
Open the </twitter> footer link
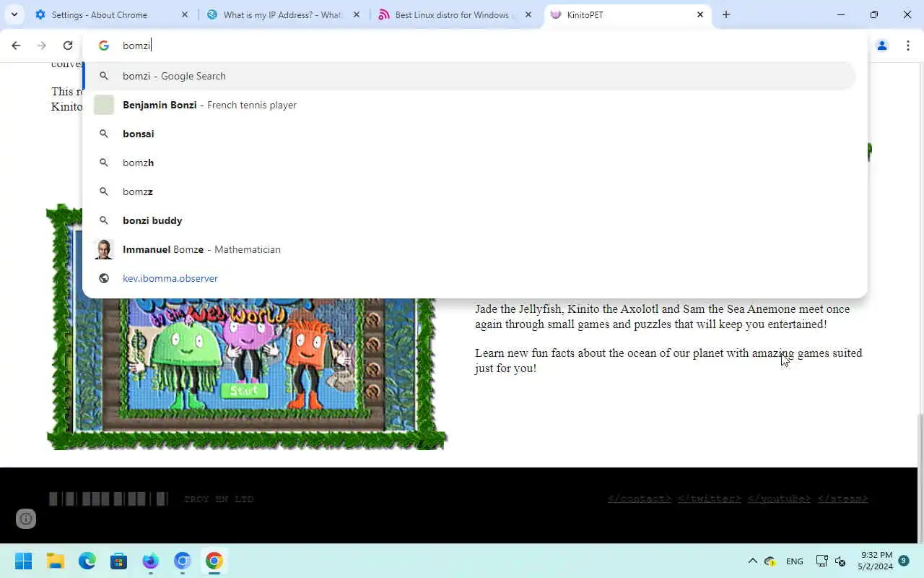point(709,499)
